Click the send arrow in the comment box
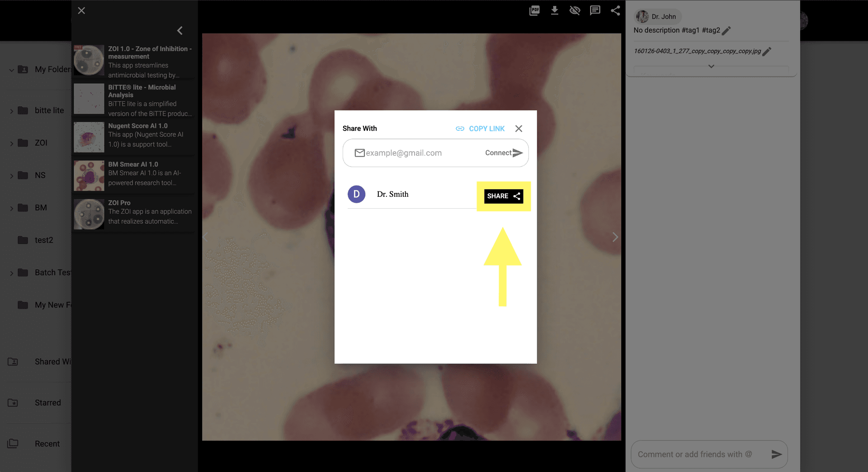The image size is (868, 472). [x=776, y=454]
